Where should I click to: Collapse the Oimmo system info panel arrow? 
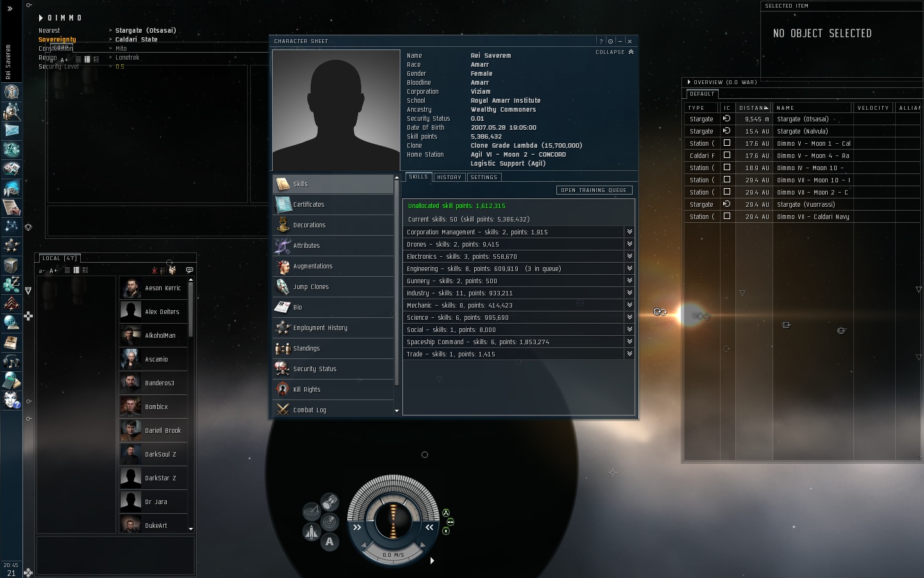pyautogui.click(x=41, y=18)
